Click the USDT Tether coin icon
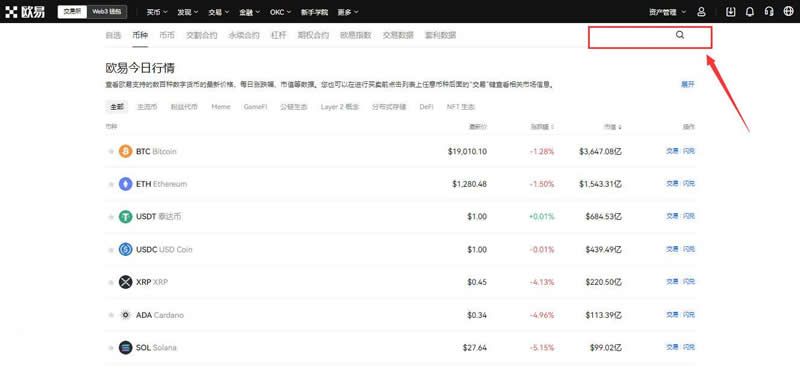Viewport: 800px width, 368px height. click(x=126, y=217)
